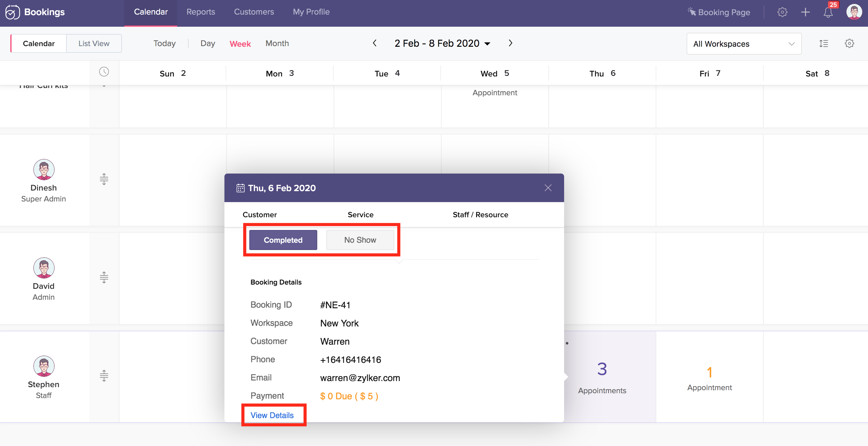Open the All Workspaces dropdown
The width and height of the screenshot is (868, 446).
[x=744, y=44]
